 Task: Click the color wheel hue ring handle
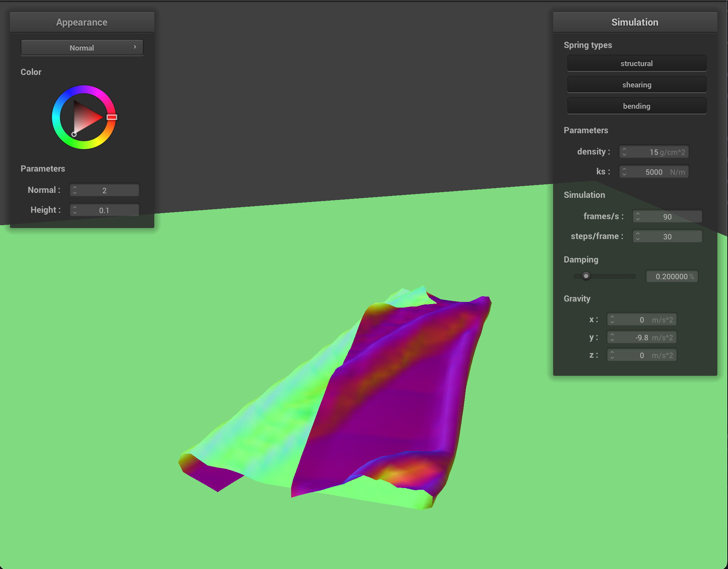tap(112, 117)
